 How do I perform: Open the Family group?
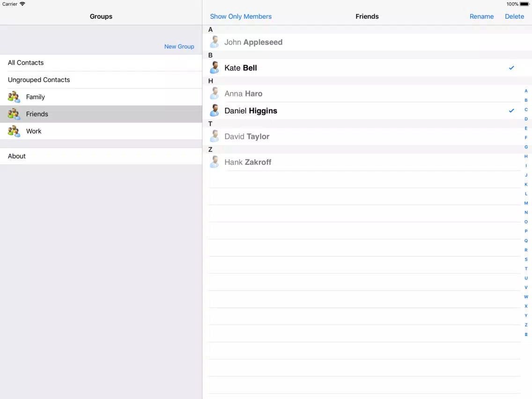tap(101, 96)
